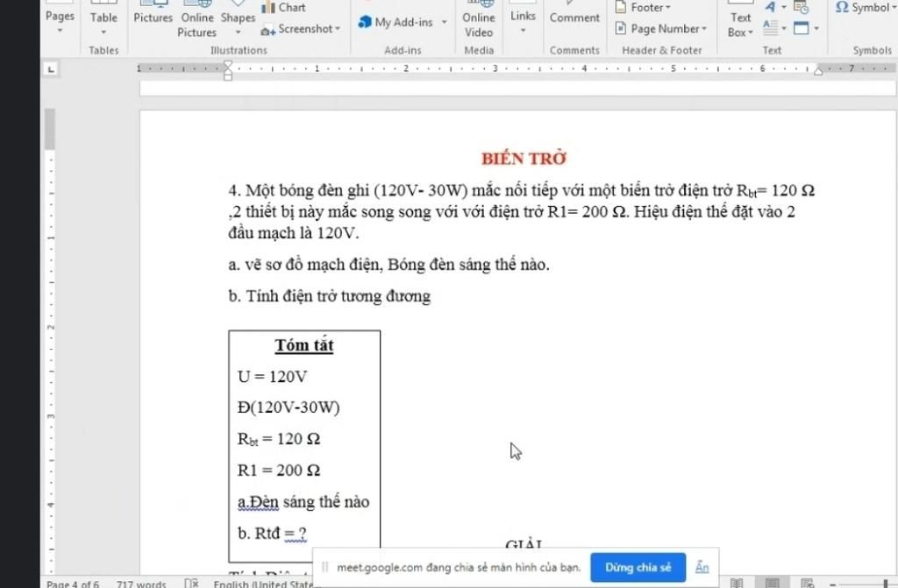Open the WordArt button in Text group
This screenshot has width=898, height=588.
tap(775, 7)
